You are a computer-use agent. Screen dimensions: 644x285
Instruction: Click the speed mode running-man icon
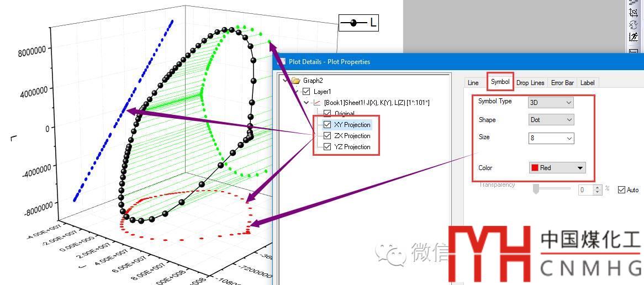tap(633, 37)
